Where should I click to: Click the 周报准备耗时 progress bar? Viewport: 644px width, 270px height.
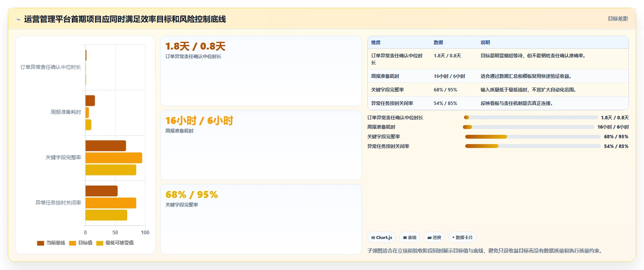point(528,127)
